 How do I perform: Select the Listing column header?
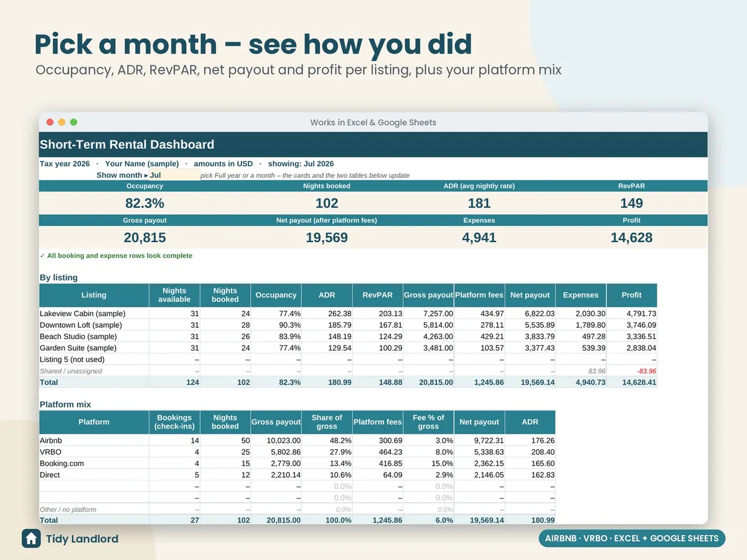(x=94, y=295)
